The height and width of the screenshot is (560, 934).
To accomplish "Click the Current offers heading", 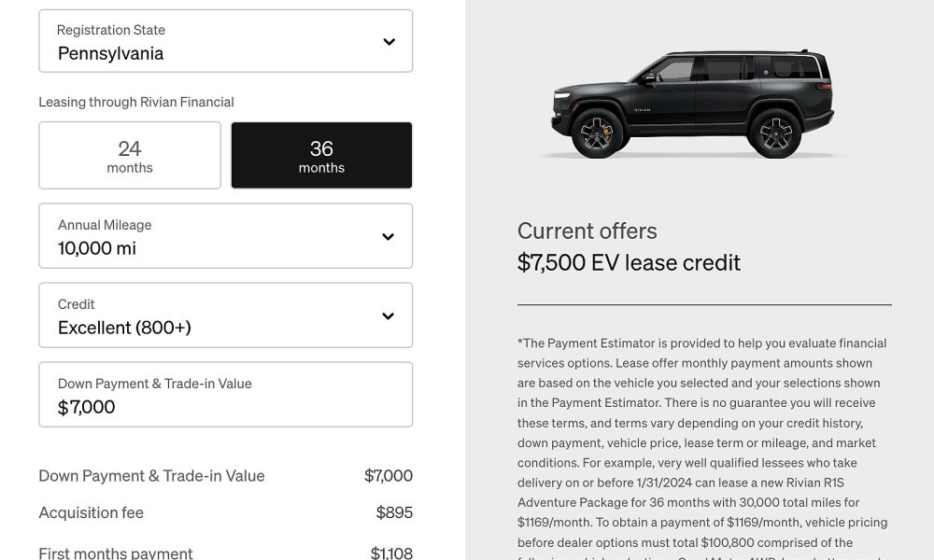I will tap(587, 231).
